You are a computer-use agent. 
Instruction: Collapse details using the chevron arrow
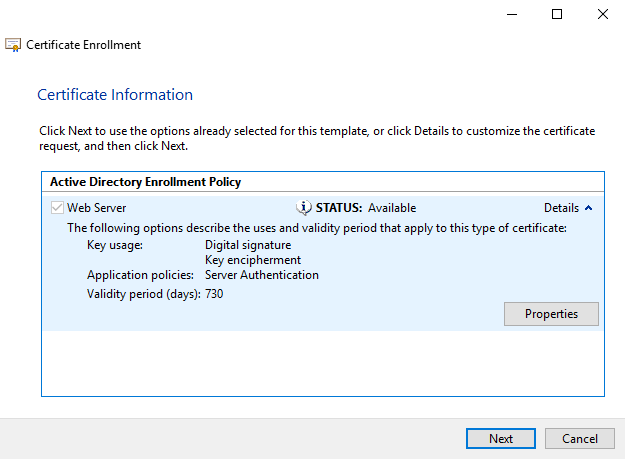pos(588,208)
